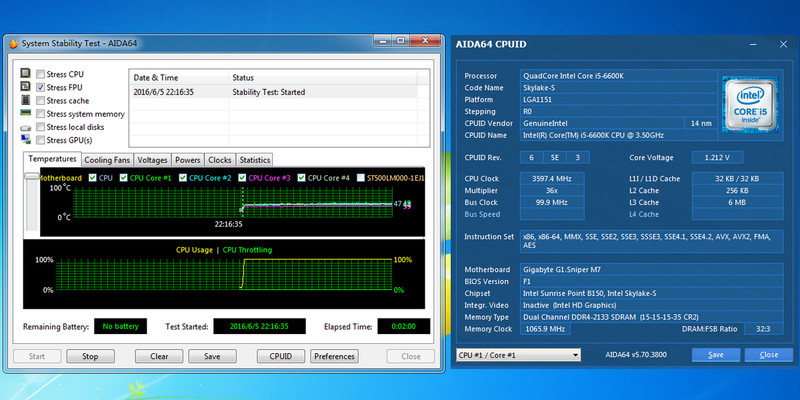Viewport: 800px width, 400px height.
Task: Click the cache chip icon beside Stress cache
Action: (25, 100)
